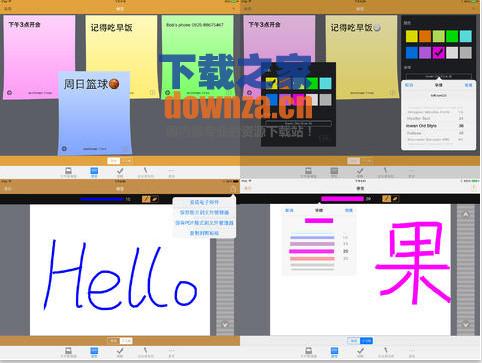The image size is (482, 363).
Task: Tap the left blue button in the stroke width picker
Action: [x=289, y=210]
